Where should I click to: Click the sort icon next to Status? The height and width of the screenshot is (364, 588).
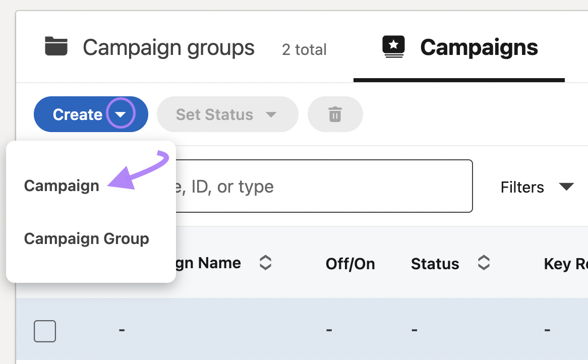(x=484, y=263)
